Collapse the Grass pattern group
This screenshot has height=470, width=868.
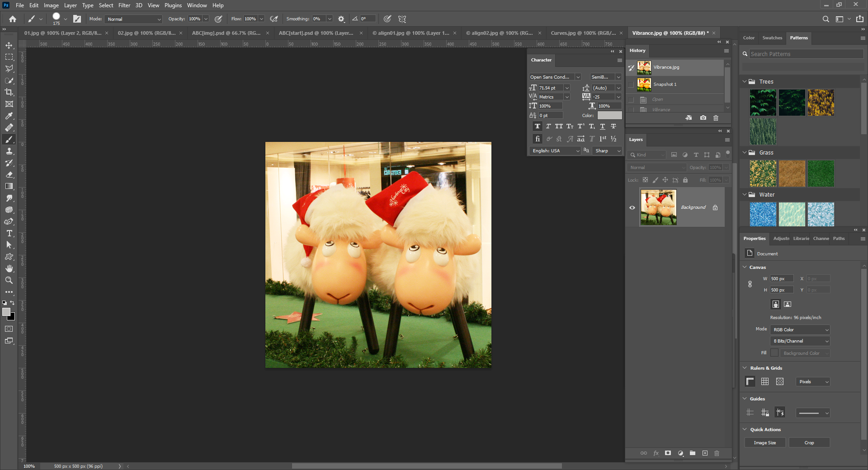click(x=745, y=153)
